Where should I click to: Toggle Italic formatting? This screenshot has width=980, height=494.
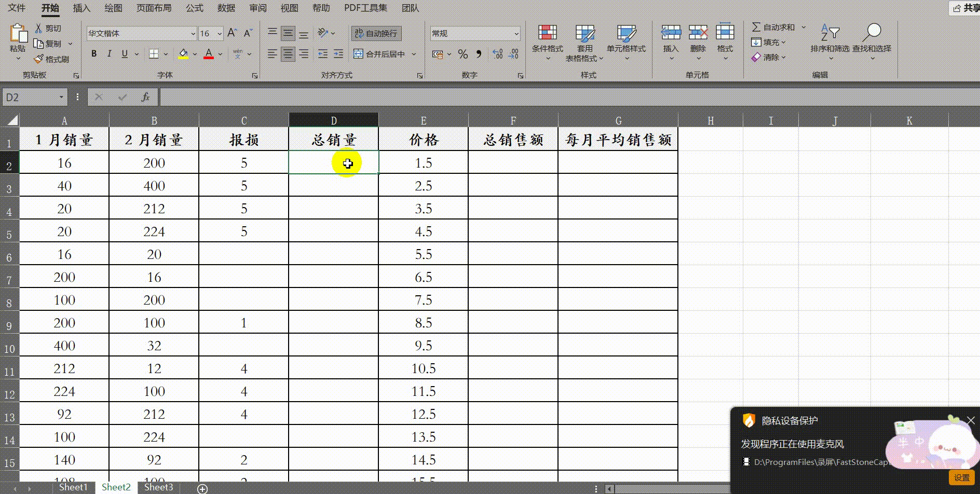pyautogui.click(x=109, y=54)
